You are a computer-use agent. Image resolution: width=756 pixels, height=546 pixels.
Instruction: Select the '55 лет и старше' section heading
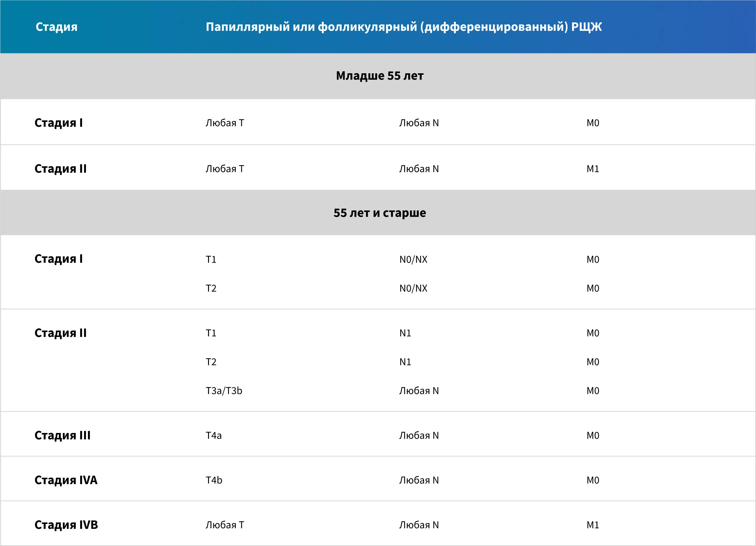pyautogui.click(x=379, y=213)
